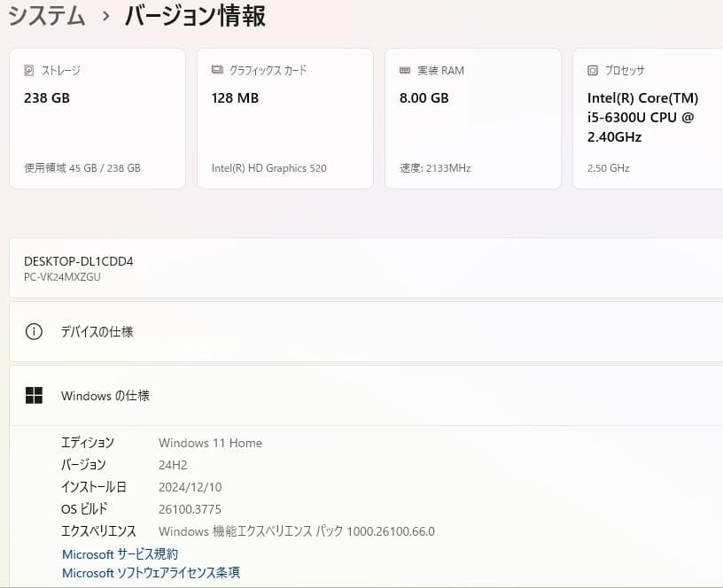Click the 実装 RAM memory icon
Viewport: 723px width, 588px height.
403,71
